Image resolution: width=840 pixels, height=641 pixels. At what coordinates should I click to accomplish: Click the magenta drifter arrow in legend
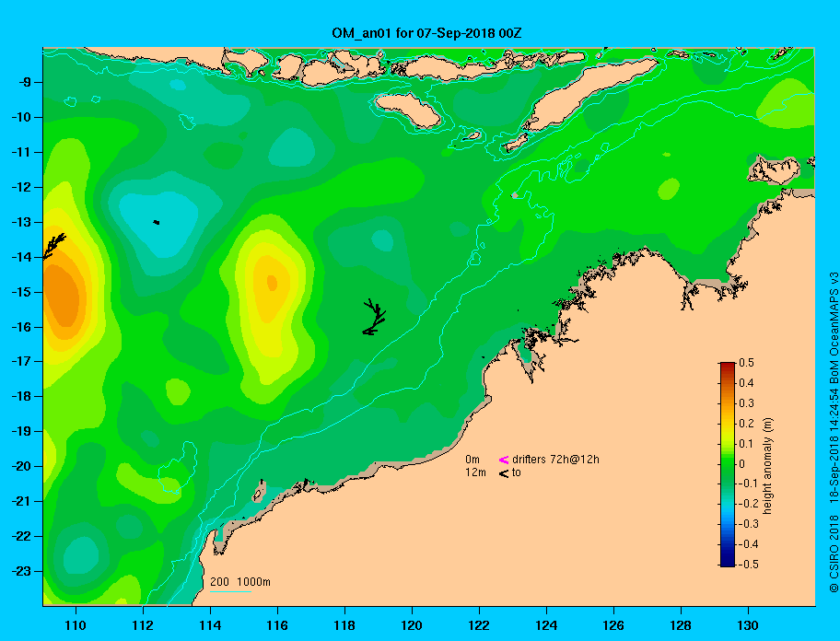tap(504, 460)
